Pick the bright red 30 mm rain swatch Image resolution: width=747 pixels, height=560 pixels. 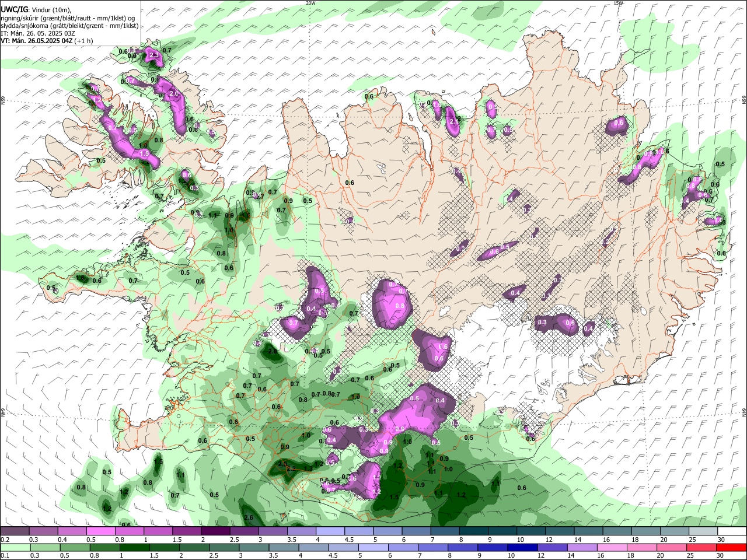click(x=731, y=547)
